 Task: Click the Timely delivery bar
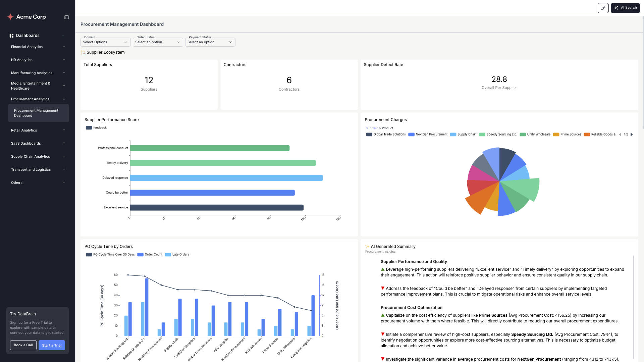click(x=223, y=163)
